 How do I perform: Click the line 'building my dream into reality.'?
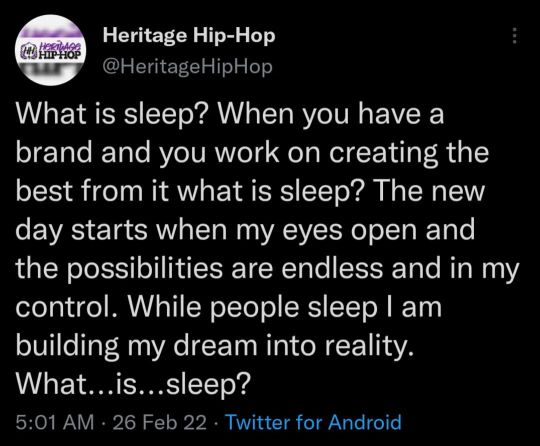[215, 346]
